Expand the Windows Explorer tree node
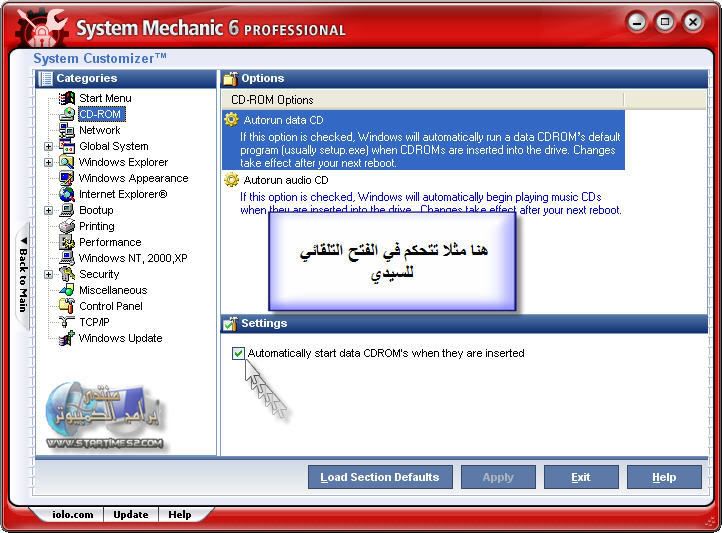 coord(48,162)
